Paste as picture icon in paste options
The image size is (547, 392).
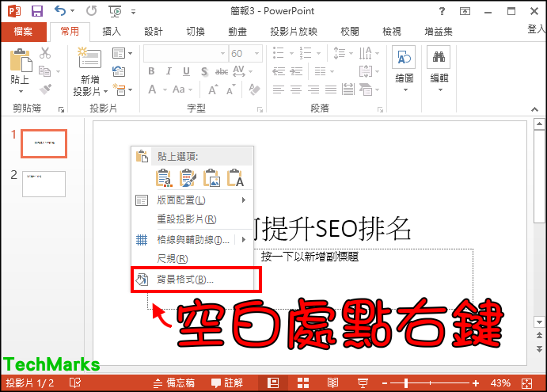tap(211, 177)
